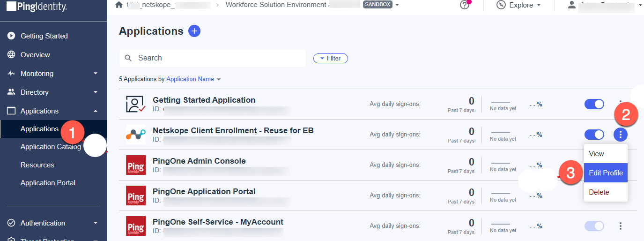Open the Getting Started Application options menu
The height and width of the screenshot is (241, 644).
tap(621, 103)
